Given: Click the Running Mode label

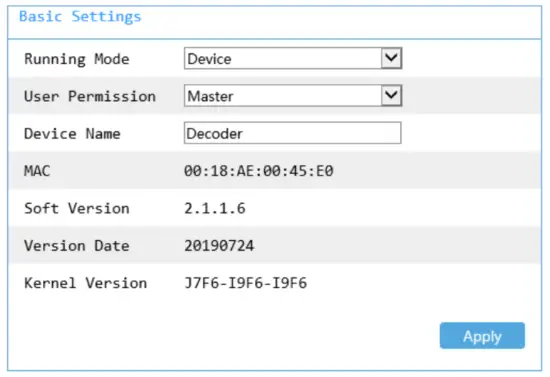Looking at the screenshot, I should click(x=77, y=59).
